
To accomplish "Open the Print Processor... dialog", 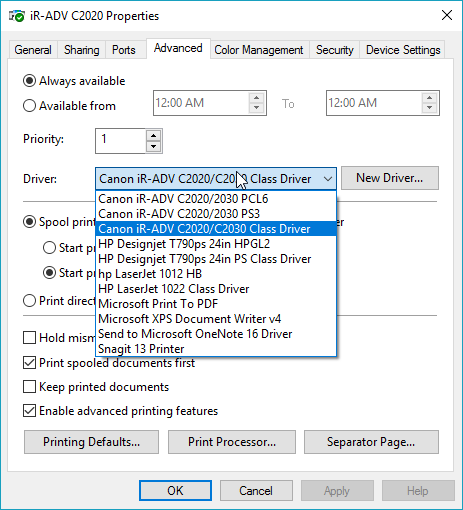I will coord(232,442).
